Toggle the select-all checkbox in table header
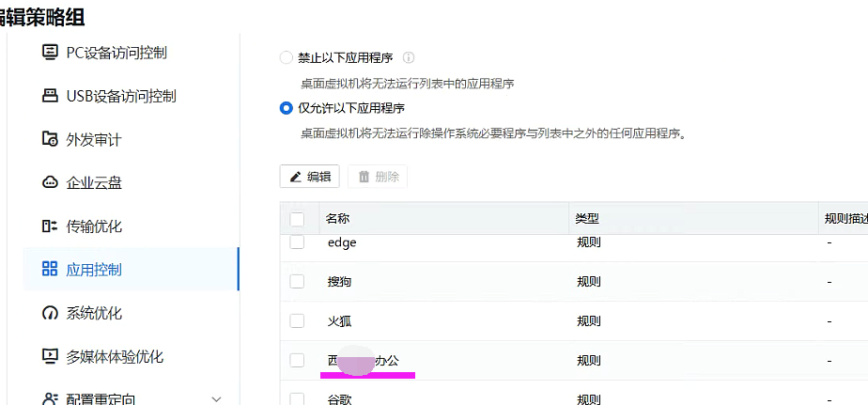Screen dimensions: 868x405 [x=297, y=219]
